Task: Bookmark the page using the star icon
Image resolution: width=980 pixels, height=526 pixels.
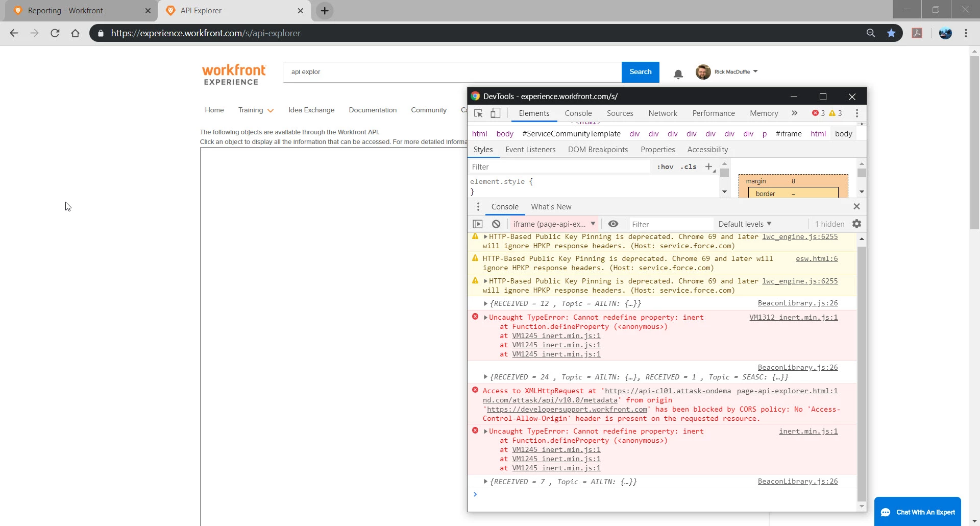Action: 891,33
